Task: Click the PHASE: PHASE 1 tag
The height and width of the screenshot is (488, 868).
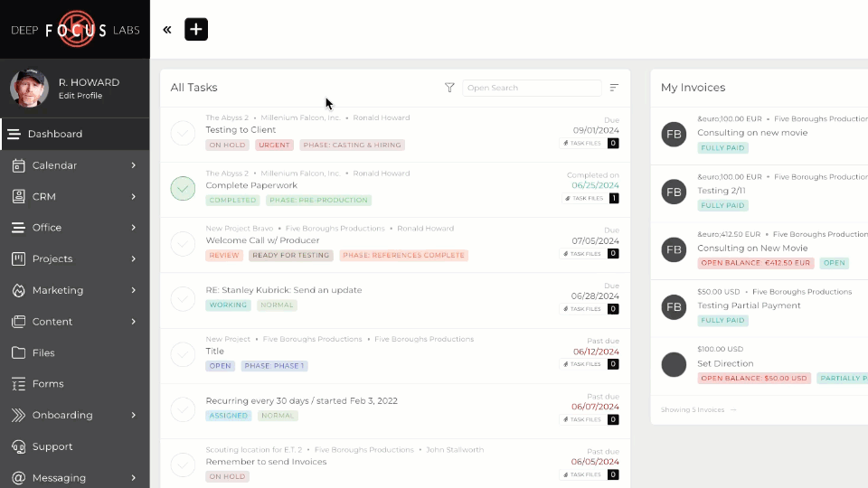Action: click(x=274, y=366)
